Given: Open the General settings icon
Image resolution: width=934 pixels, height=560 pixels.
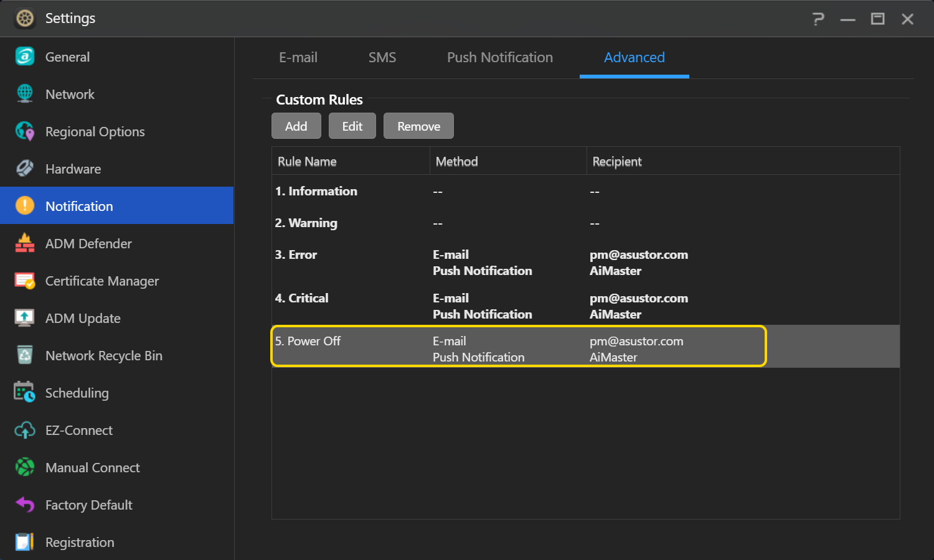Looking at the screenshot, I should [25, 57].
